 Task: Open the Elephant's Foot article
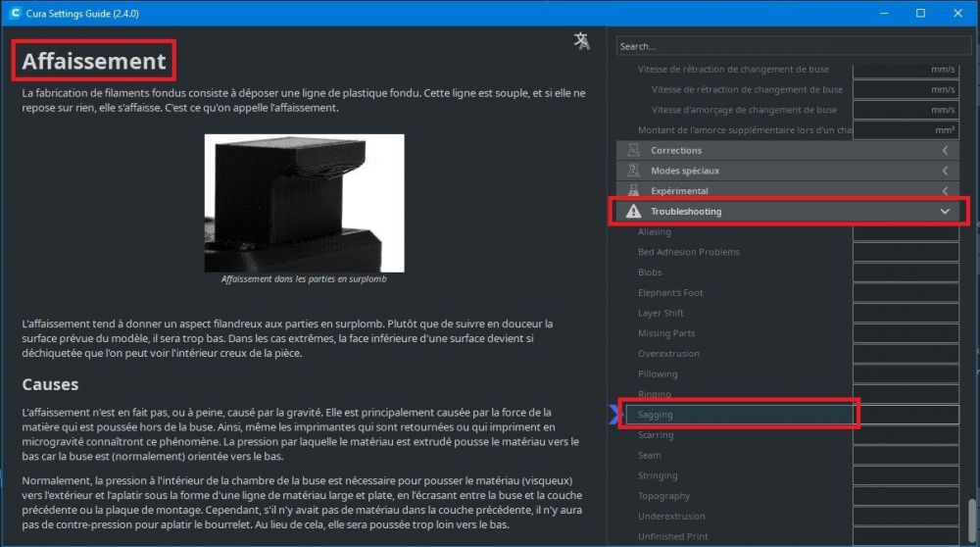(670, 292)
